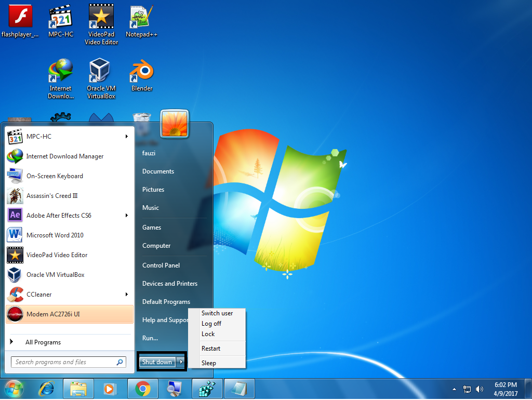This screenshot has height=400, width=532.
Task: Click the Windows Start orb
Action: click(x=14, y=389)
